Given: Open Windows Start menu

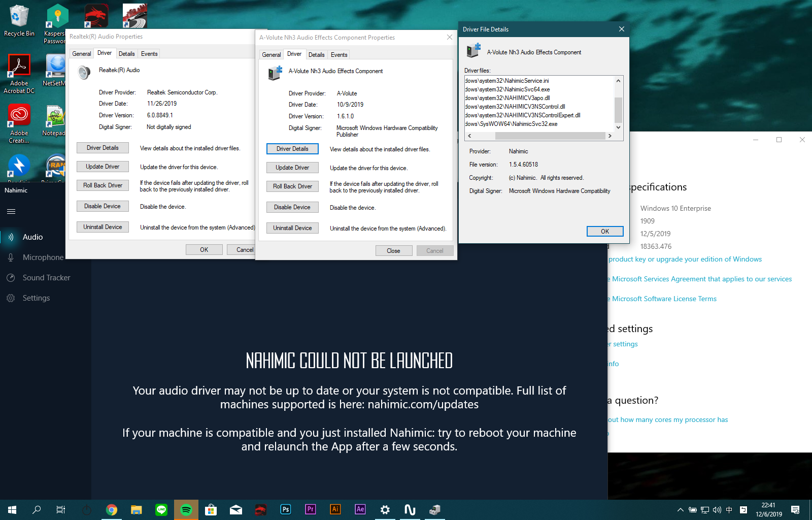Looking at the screenshot, I should click(12, 510).
